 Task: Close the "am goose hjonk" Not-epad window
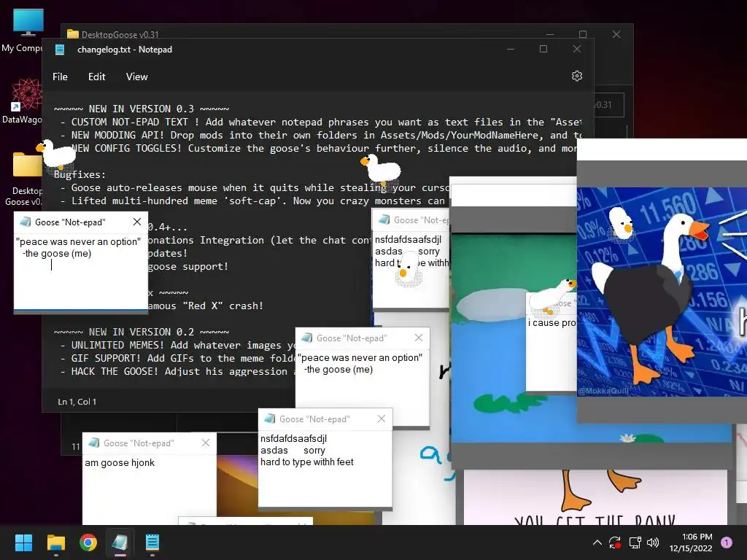click(x=205, y=443)
